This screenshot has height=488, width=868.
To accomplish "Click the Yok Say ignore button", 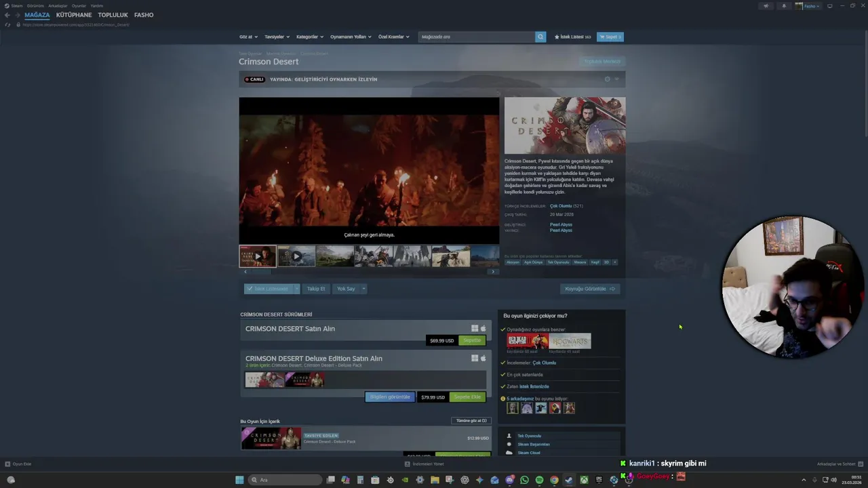I will click(x=346, y=289).
